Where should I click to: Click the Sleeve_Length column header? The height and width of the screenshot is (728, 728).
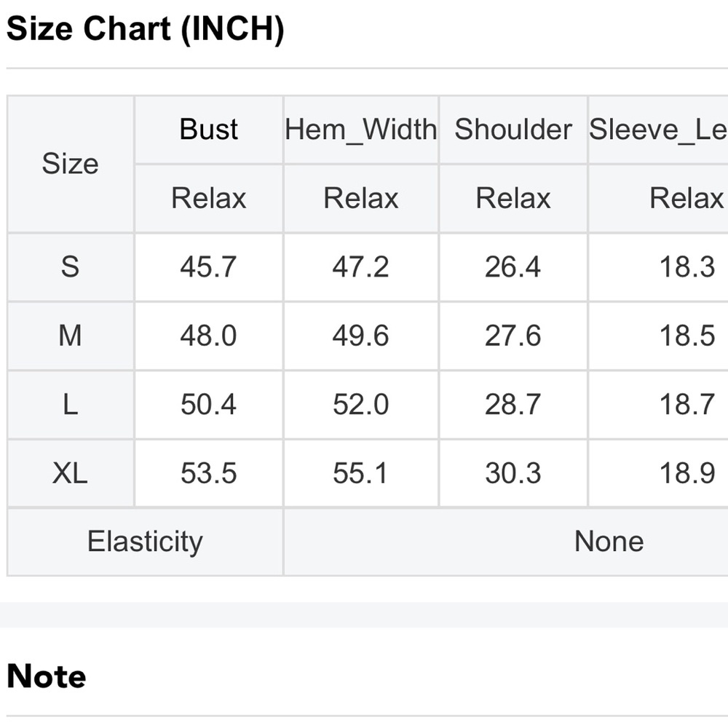tap(658, 129)
